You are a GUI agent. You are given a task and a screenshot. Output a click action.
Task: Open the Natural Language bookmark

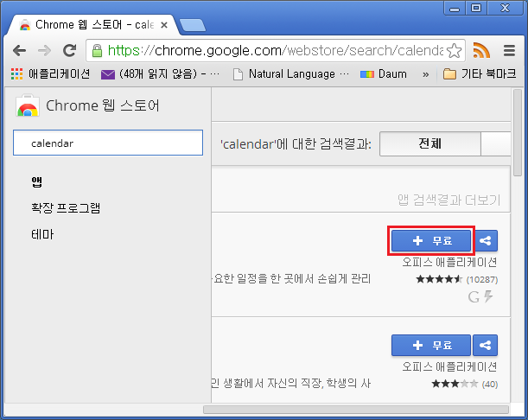(291, 73)
